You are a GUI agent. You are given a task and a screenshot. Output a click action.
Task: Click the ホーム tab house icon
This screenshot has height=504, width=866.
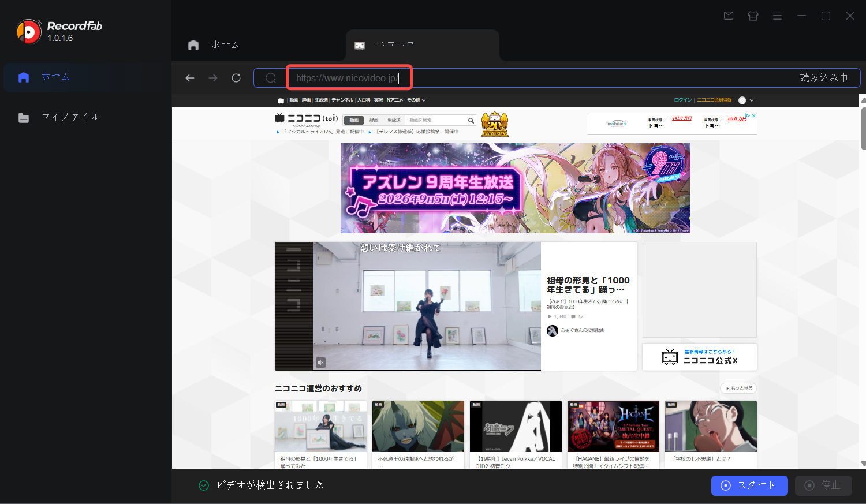coord(193,45)
